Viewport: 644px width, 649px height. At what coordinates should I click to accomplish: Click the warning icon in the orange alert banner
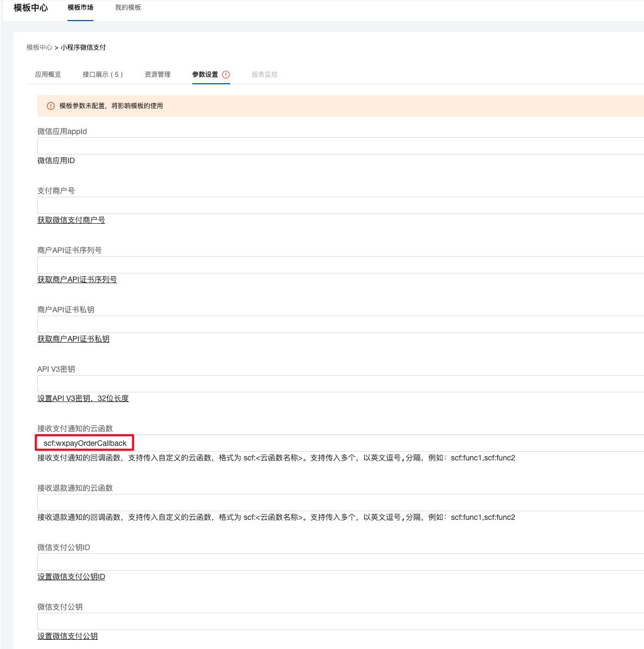[51, 106]
